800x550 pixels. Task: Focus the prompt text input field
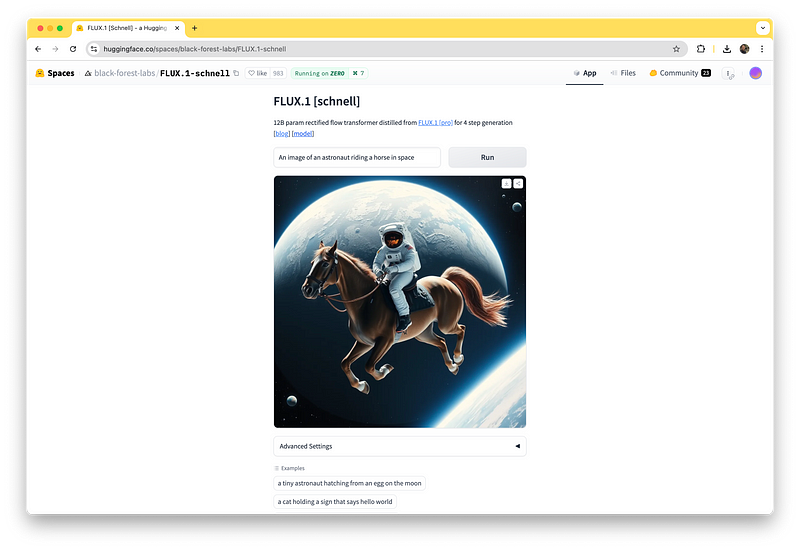(357, 157)
